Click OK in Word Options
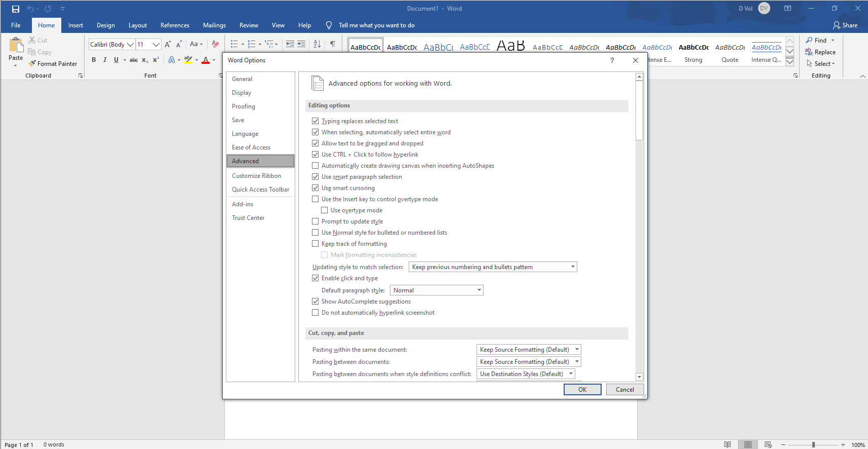The width and height of the screenshot is (868, 449). tap(582, 390)
